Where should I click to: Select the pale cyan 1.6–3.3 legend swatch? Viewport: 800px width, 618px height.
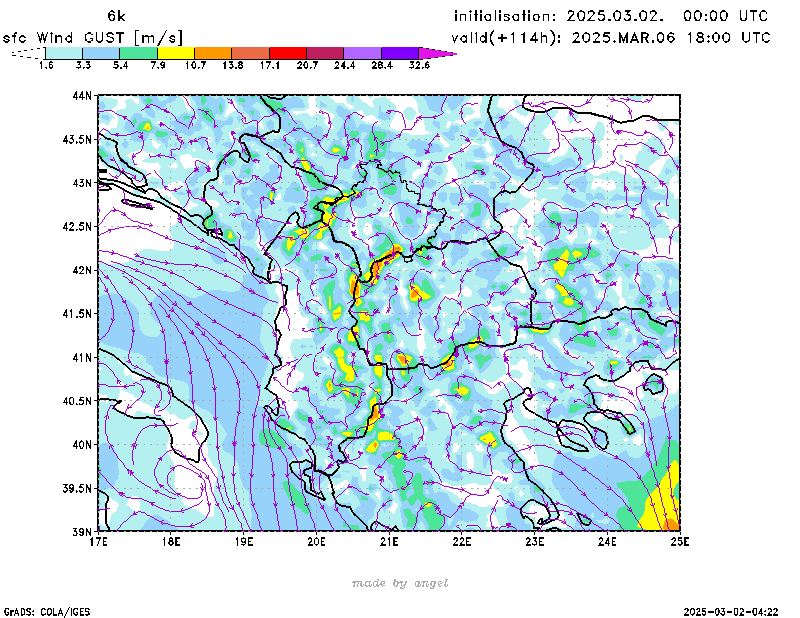click(64, 52)
